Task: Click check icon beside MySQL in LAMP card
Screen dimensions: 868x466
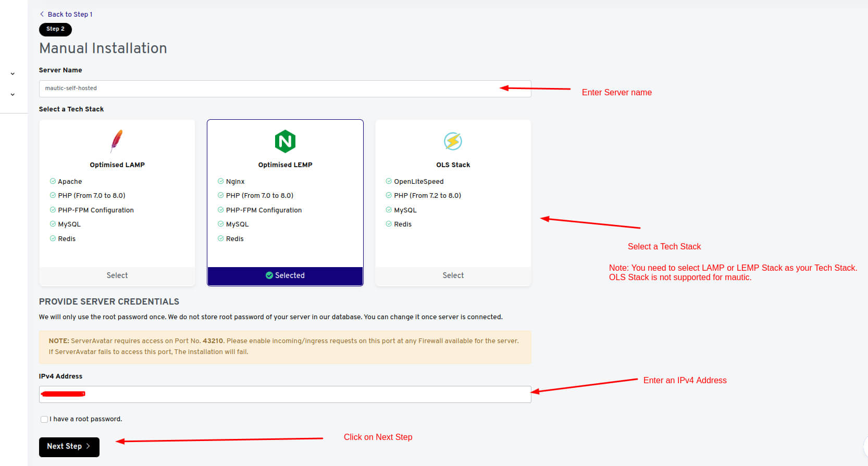Action: (x=53, y=224)
